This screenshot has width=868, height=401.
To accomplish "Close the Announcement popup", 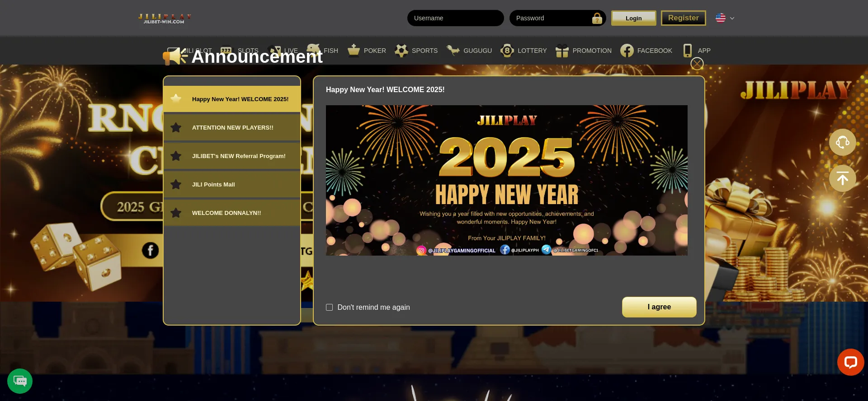I will tap(697, 64).
